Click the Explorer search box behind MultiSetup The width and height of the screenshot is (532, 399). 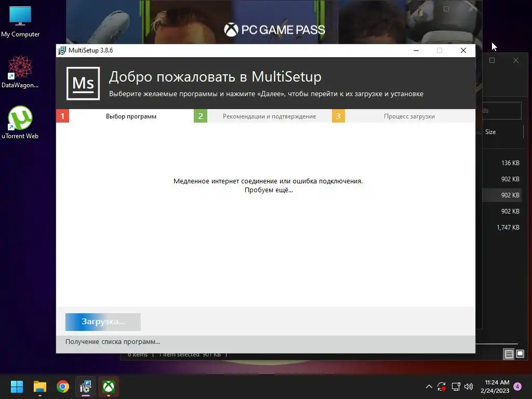[502, 111]
